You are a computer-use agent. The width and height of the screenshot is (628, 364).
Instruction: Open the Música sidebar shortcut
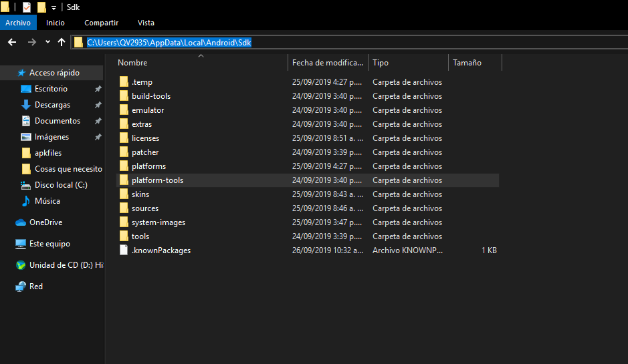click(x=47, y=201)
